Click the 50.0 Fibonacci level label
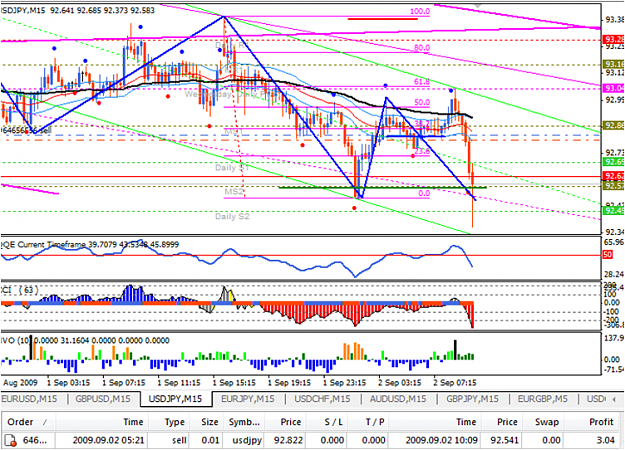This screenshot has height=450, width=625. click(422, 102)
